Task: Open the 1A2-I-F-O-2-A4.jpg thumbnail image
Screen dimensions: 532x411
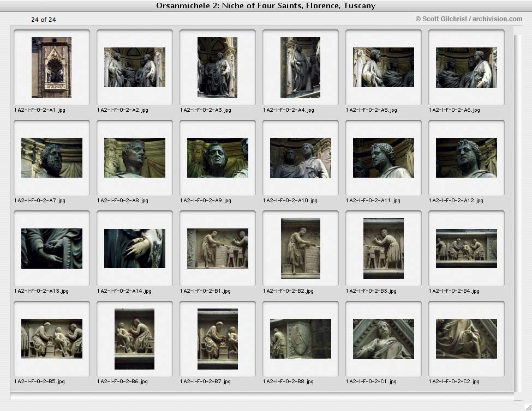Action: coord(300,68)
